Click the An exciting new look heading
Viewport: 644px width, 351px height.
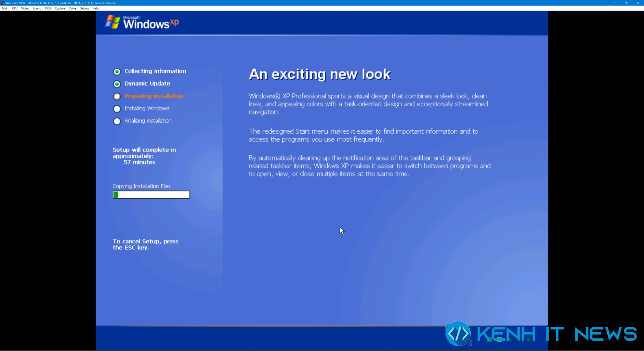pyautogui.click(x=320, y=74)
